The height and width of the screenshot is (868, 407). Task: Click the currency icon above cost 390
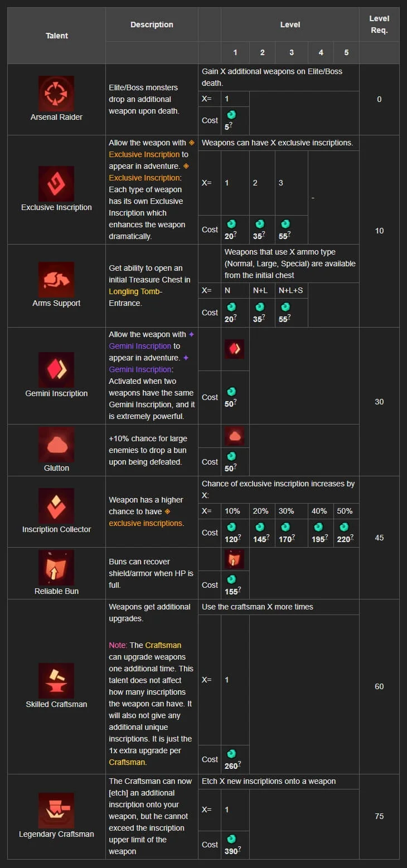click(232, 839)
